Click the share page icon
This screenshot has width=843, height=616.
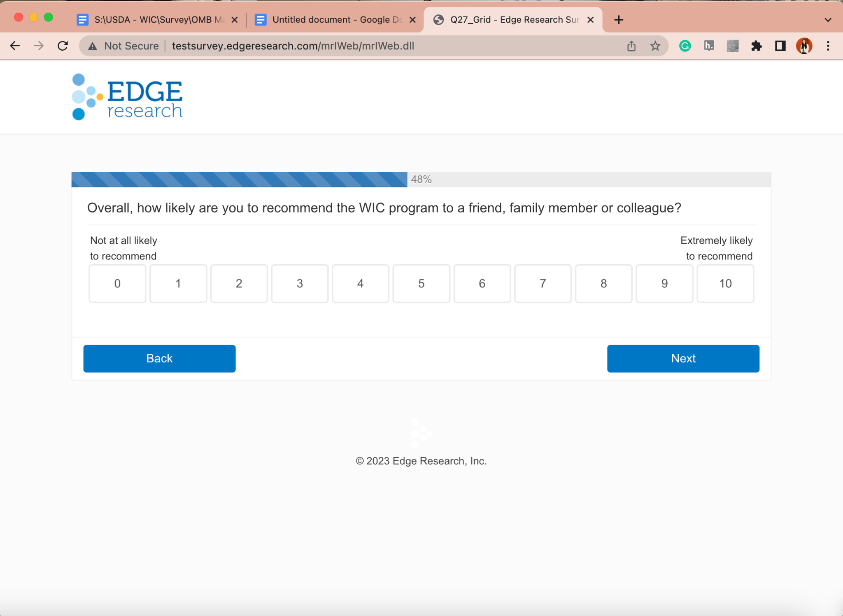point(631,46)
